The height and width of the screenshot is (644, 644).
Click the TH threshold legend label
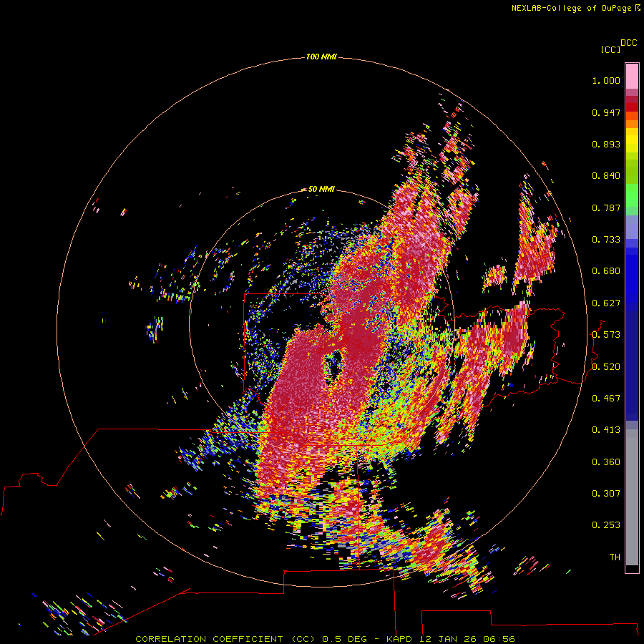tap(615, 557)
